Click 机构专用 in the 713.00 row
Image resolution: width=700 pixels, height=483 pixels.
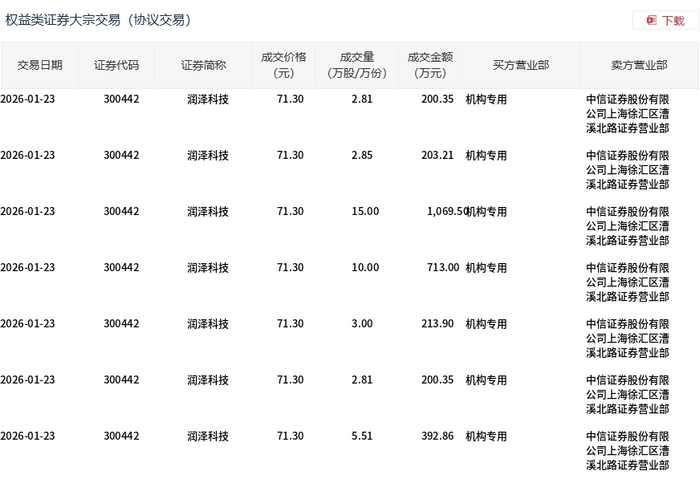click(x=487, y=268)
